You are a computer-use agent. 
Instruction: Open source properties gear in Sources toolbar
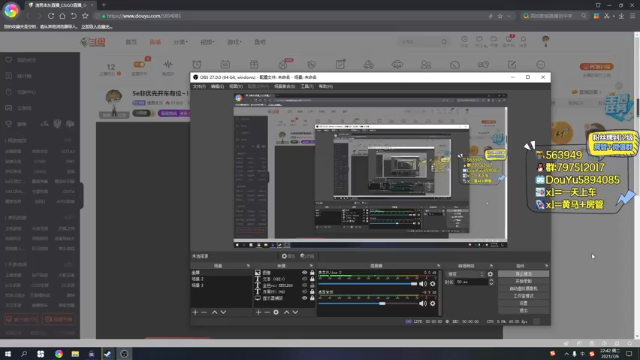click(276, 312)
